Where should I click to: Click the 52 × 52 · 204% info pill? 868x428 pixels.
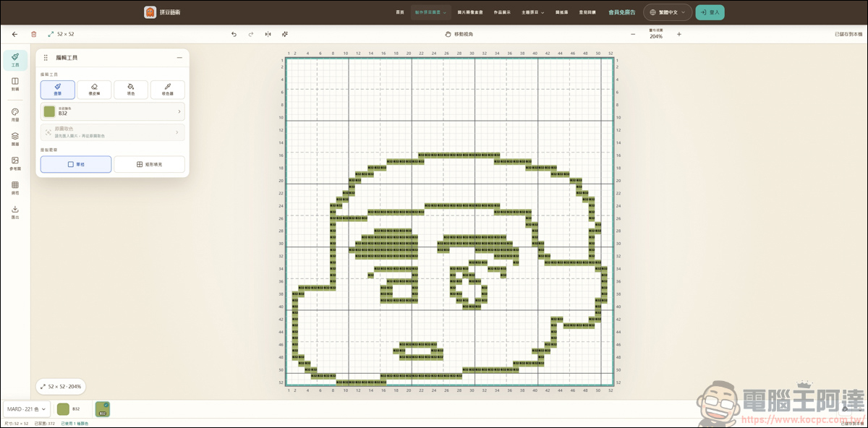click(61, 387)
